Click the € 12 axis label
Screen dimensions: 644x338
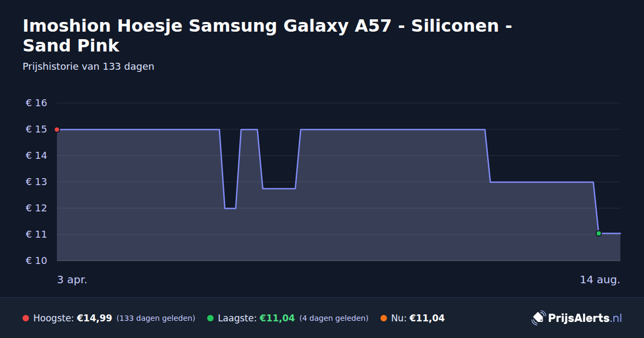[36, 208]
